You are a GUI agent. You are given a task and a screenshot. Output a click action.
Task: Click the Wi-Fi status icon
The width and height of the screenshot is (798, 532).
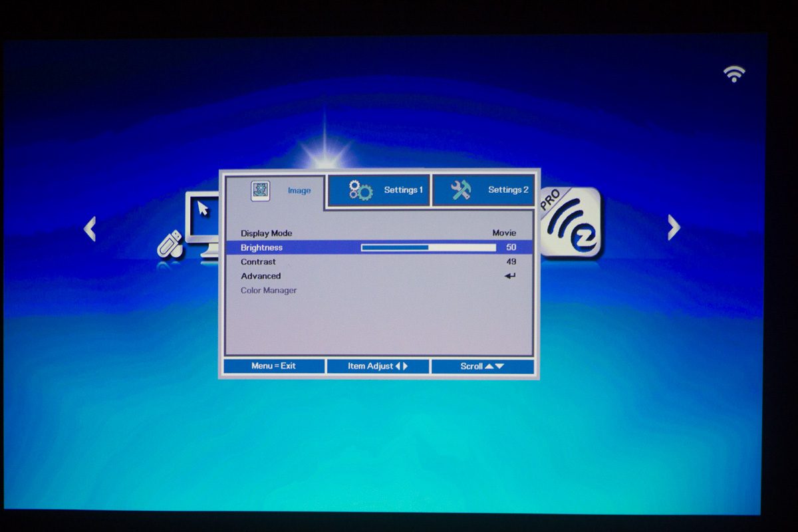[734, 74]
